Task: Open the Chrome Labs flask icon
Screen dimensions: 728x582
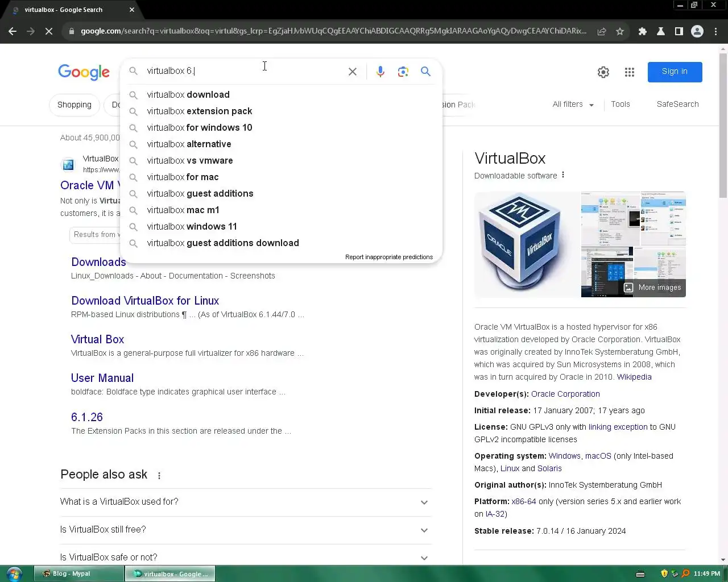Action: pos(661,31)
